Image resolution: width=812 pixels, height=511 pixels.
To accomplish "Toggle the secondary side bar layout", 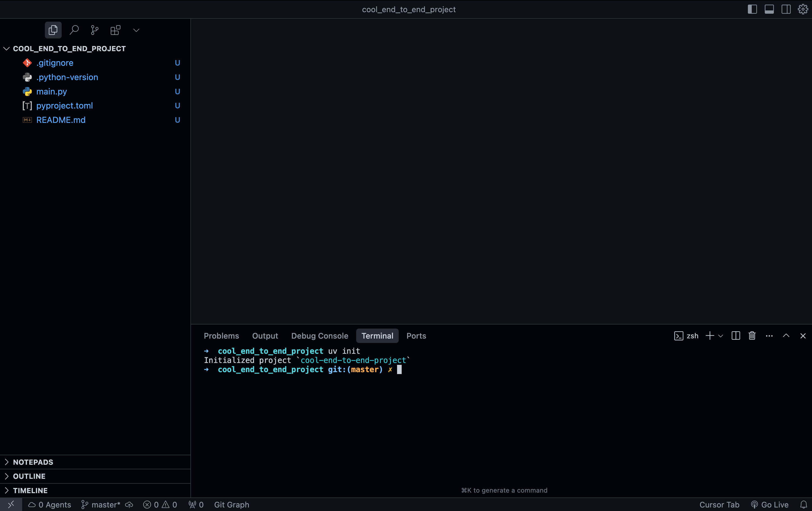I will 786,9.
